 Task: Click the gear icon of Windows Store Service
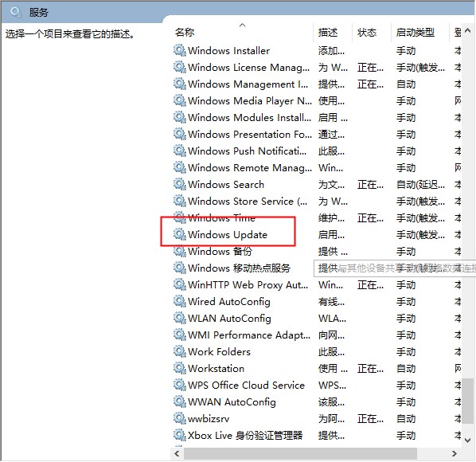click(x=179, y=201)
